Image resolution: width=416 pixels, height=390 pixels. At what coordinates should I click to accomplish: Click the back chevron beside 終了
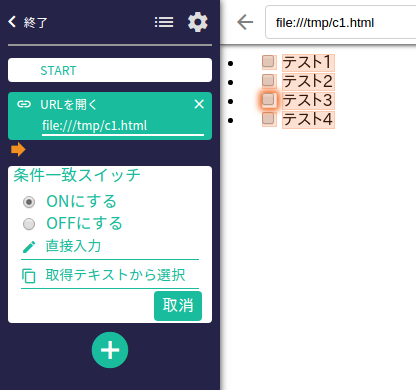tap(12, 22)
